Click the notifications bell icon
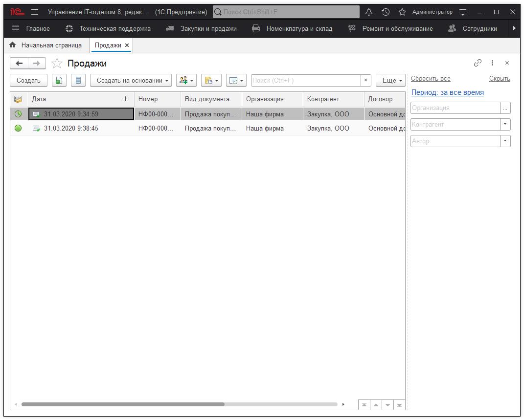524x420 pixels. point(369,12)
